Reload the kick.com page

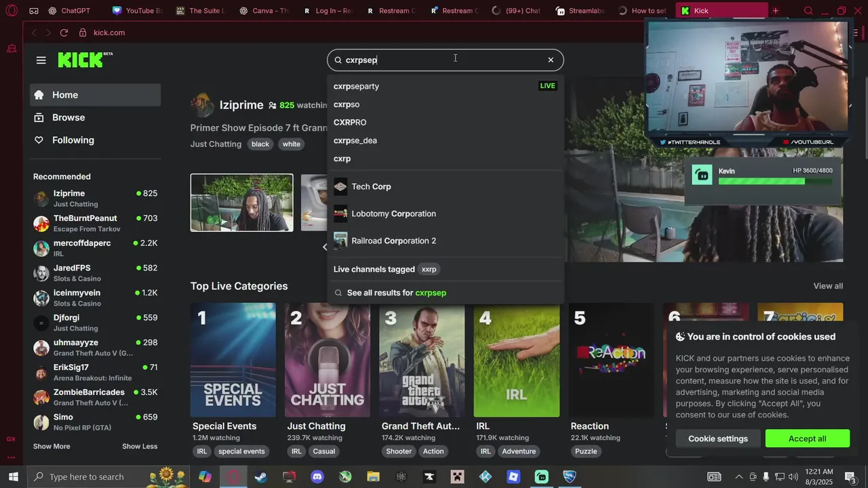point(64,33)
